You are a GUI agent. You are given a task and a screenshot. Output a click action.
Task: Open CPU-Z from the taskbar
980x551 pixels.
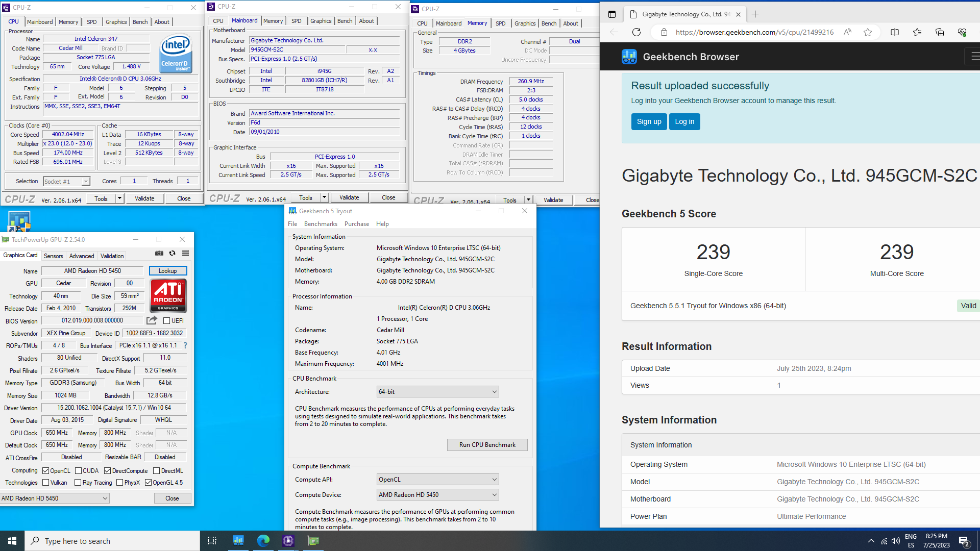click(288, 541)
